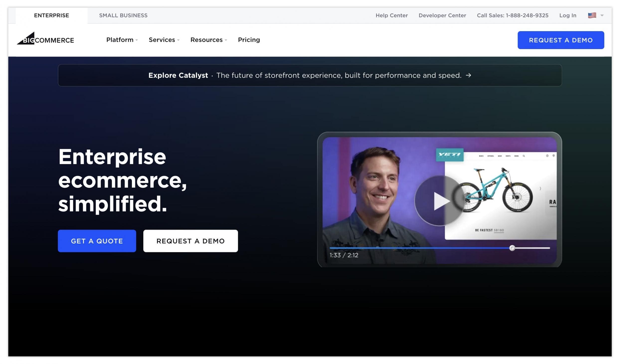Click the Explore Catalyst arrow icon

[468, 75]
